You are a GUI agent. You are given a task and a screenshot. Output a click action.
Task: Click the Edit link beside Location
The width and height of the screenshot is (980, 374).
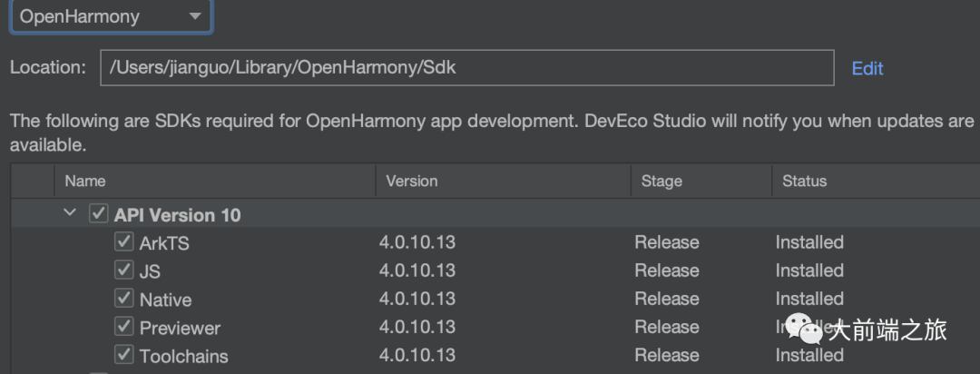click(x=867, y=69)
